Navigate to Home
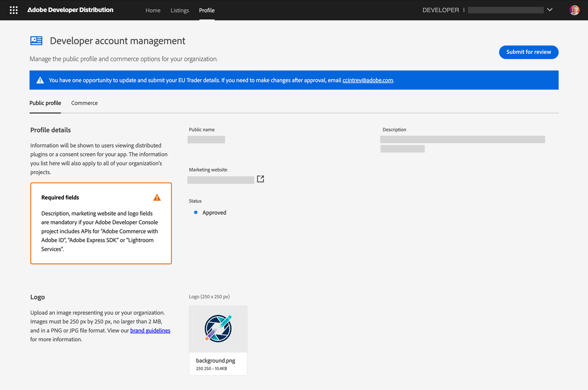 (x=153, y=10)
